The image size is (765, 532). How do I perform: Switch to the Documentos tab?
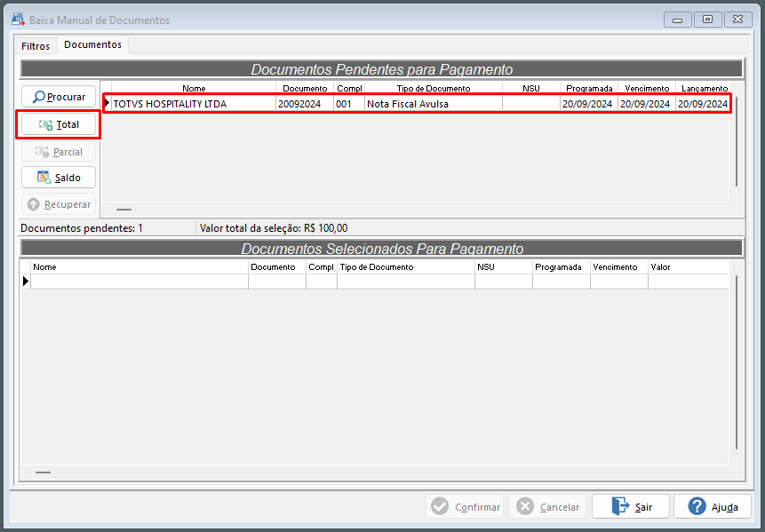tap(92, 44)
